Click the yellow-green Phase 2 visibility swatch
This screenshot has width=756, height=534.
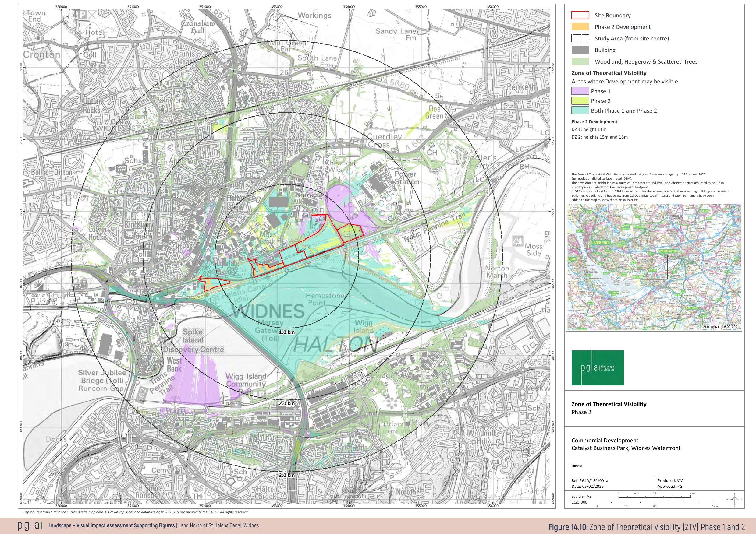point(580,101)
